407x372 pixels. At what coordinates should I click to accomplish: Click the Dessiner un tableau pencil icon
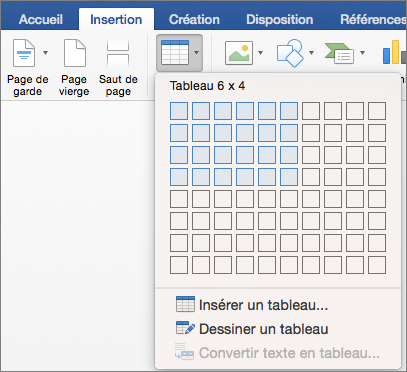(185, 328)
